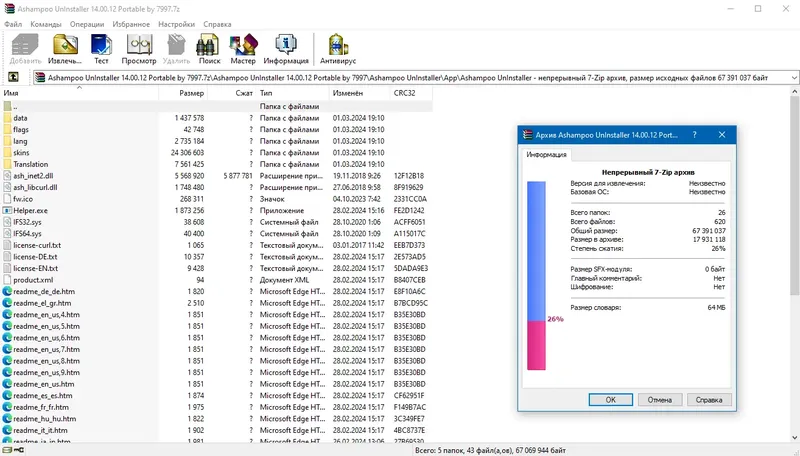Click WinRAR icon in main title bar
This screenshot has height=456, width=800.
click(9, 9)
